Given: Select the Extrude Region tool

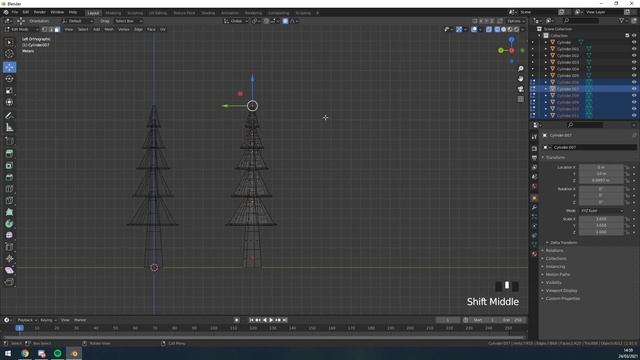Looking at the screenshot, I should click(x=9, y=153).
